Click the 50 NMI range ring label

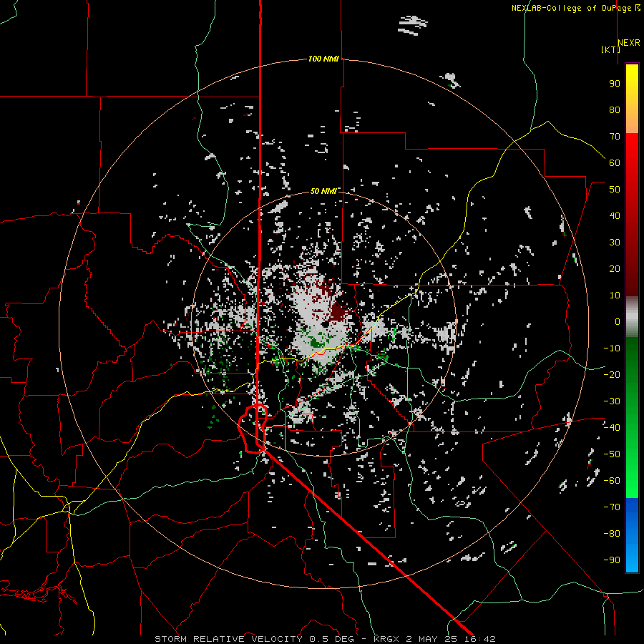click(x=323, y=191)
